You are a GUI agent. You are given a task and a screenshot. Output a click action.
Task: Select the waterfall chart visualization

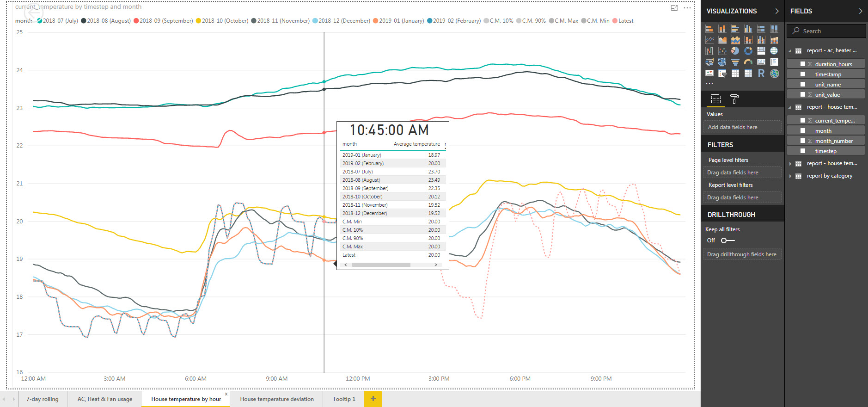(709, 51)
